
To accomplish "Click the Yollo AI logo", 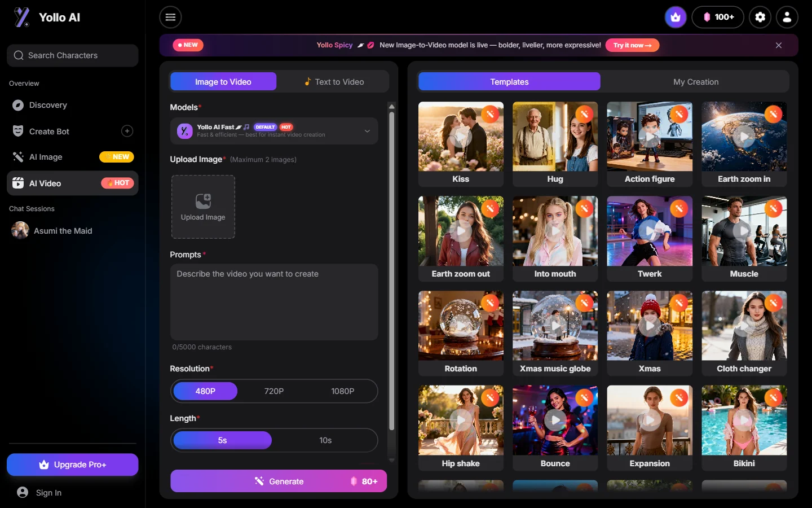I will (x=47, y=17).
